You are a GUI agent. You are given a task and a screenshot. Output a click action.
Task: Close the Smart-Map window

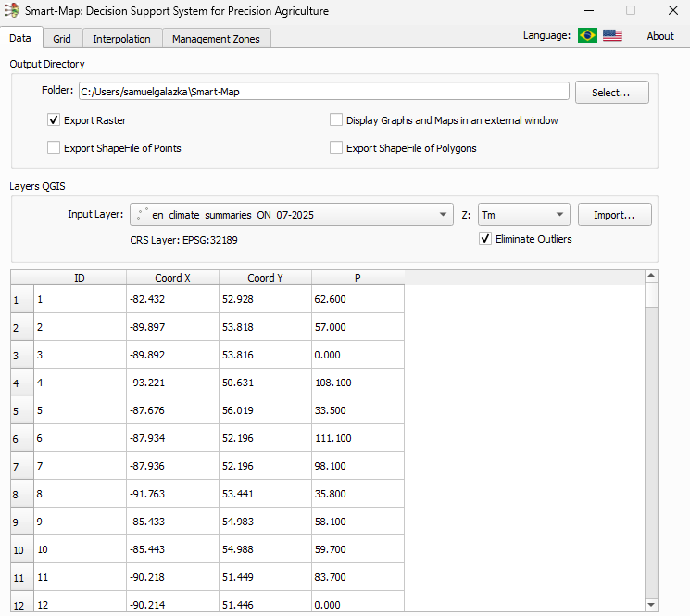click(x=673, y=11)
